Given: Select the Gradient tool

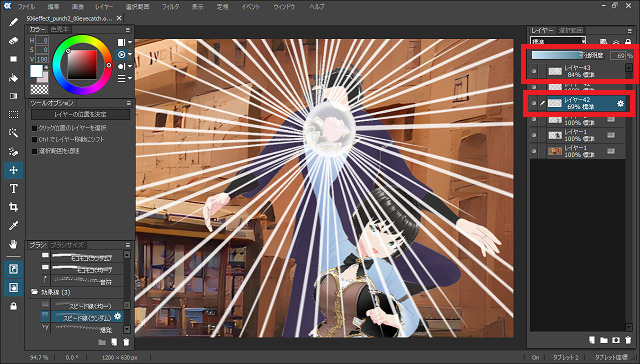Looking at the screenshot, I should (x=13, y=96).
